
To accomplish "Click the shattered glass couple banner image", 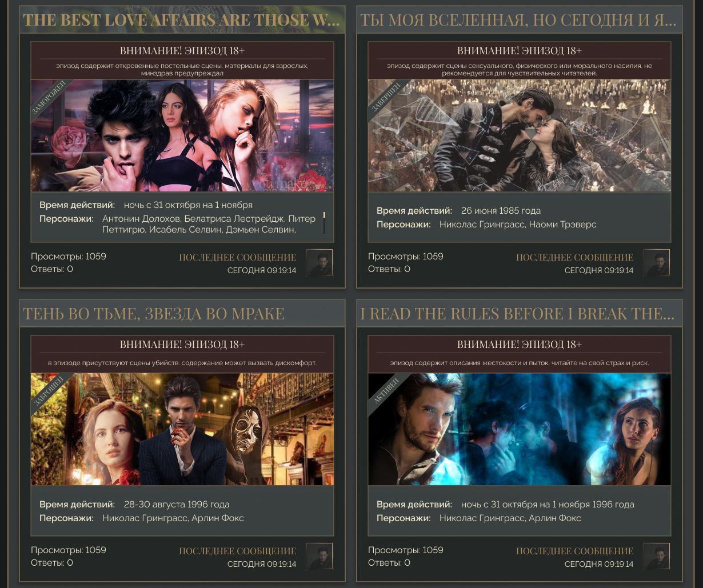I will (x=520, y=135).
